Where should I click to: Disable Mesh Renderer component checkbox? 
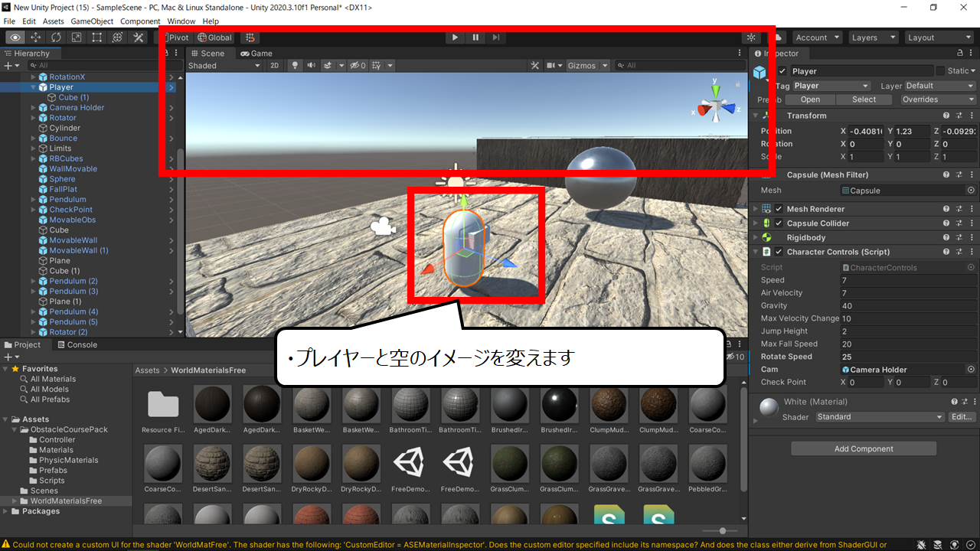click(x=779, y=209)
